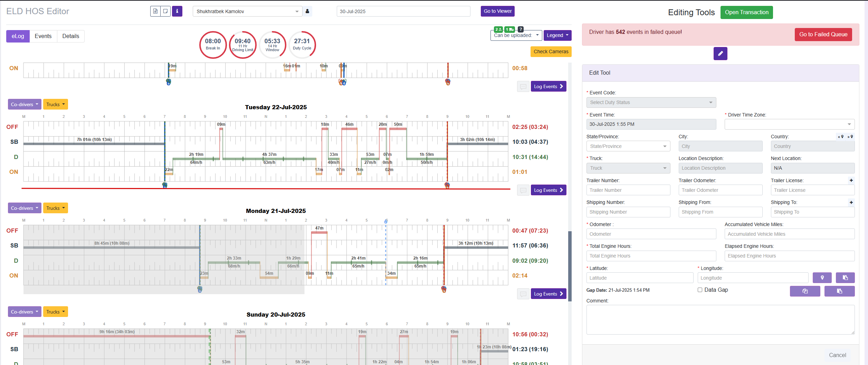868x365 pixels.
Task: Add trailer using plus icon by Trailer License
Action: tap(851, 180)
